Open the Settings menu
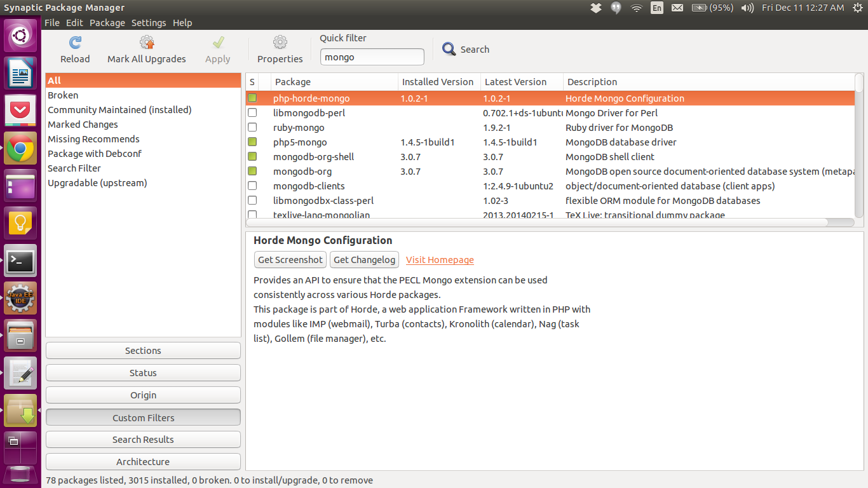Viewport: 868px width, 488px height. [x=149, y=23]
